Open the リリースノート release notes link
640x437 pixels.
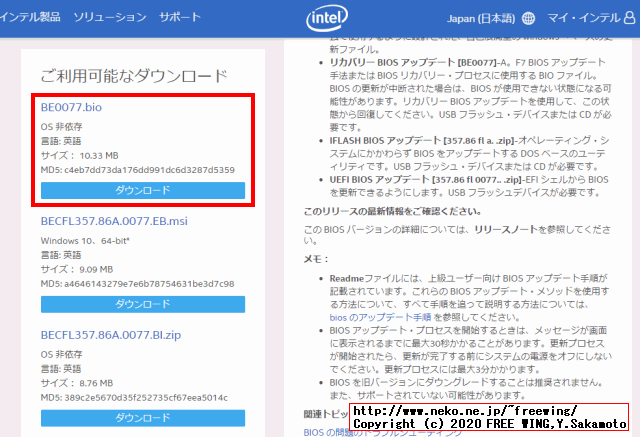tap(506, 230)
